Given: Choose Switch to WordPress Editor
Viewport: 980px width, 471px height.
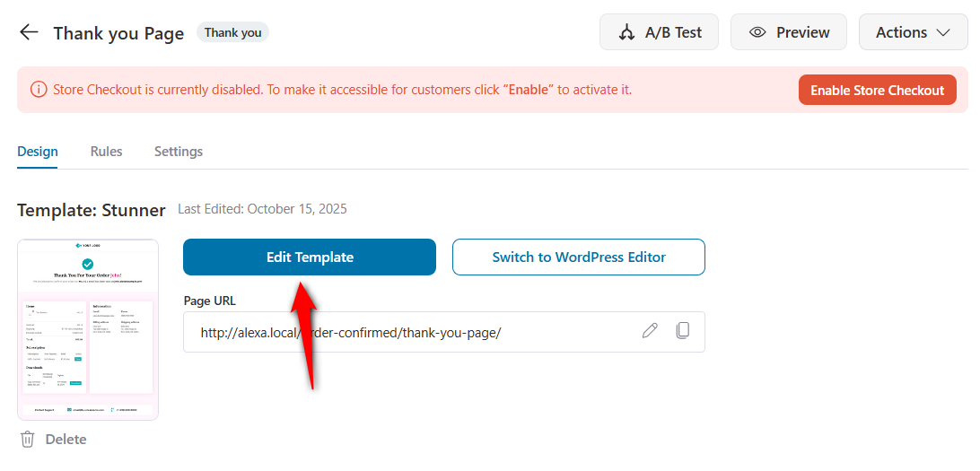Looking at the screenshot, I should (x=579, y=257).
